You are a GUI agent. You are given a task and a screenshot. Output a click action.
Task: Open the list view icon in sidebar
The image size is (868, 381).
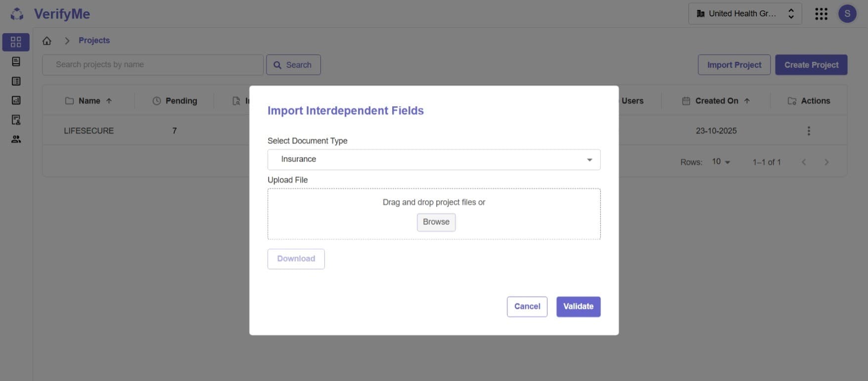click(16, 81)
